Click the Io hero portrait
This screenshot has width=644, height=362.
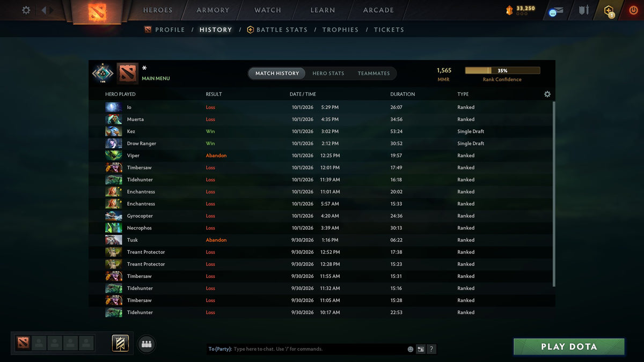tap(114, 107)
